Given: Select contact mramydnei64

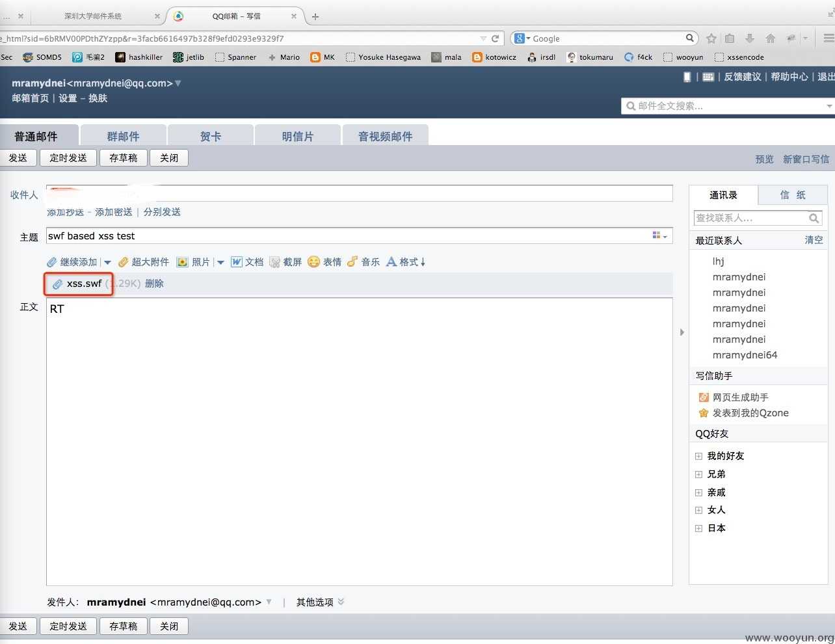Looking at the screenshot, I should (x=745, y=355).
